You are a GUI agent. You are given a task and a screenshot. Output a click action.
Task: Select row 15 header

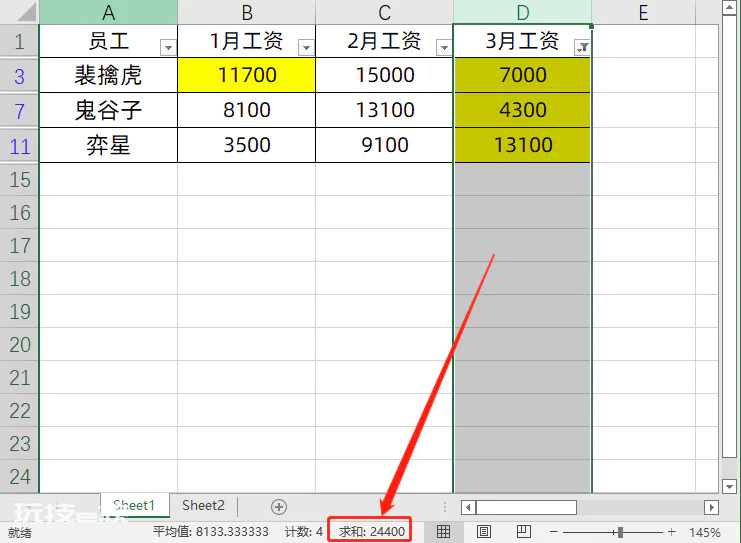pyautogui.click(x=19, y=180)
